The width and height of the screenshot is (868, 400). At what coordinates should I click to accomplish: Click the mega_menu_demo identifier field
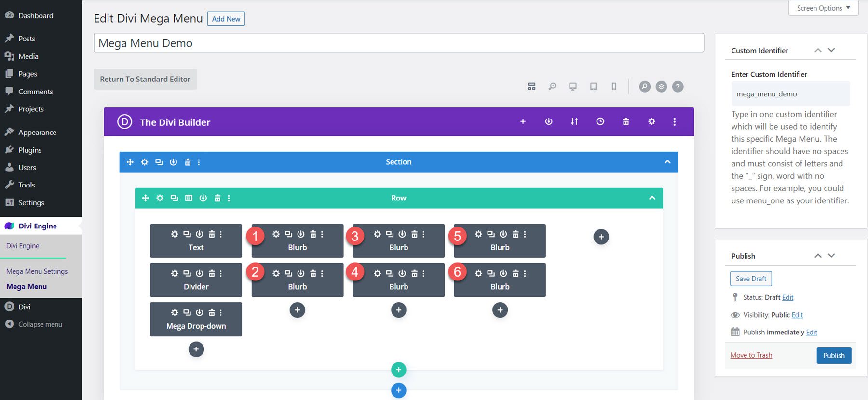point(790,94)
